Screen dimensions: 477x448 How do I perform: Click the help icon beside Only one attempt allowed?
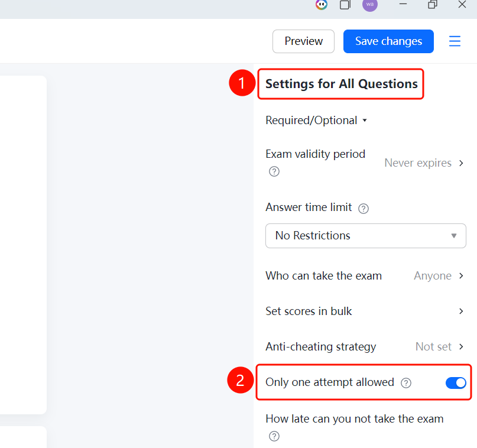pos(406,383)
